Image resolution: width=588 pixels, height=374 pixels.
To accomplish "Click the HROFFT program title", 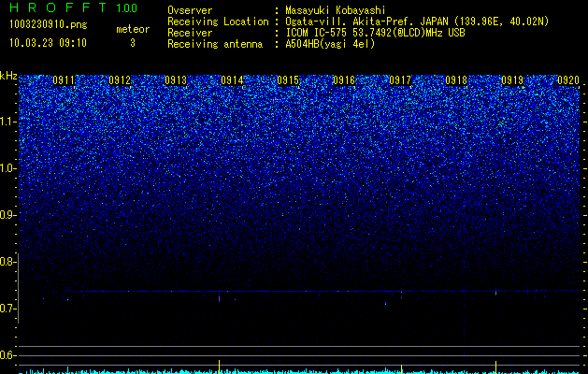I will click(x=58, y=7).
